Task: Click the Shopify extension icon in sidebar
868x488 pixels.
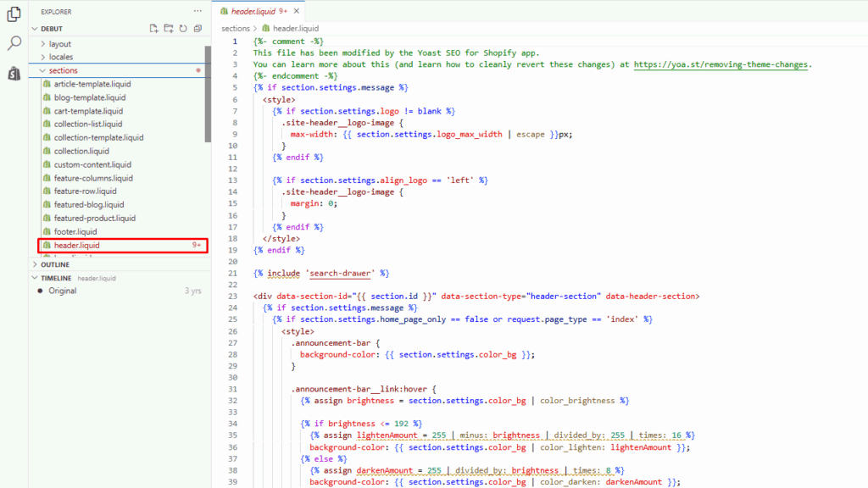Action: tap(11, 73)
